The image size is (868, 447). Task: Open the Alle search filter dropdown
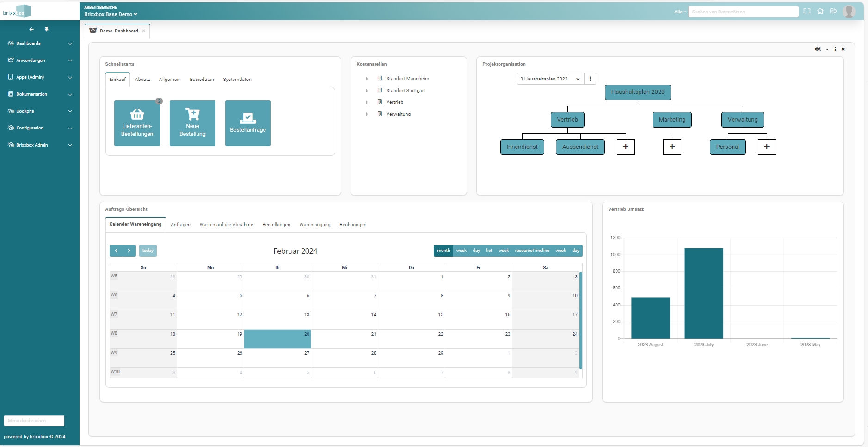click(x=680, y=12)
